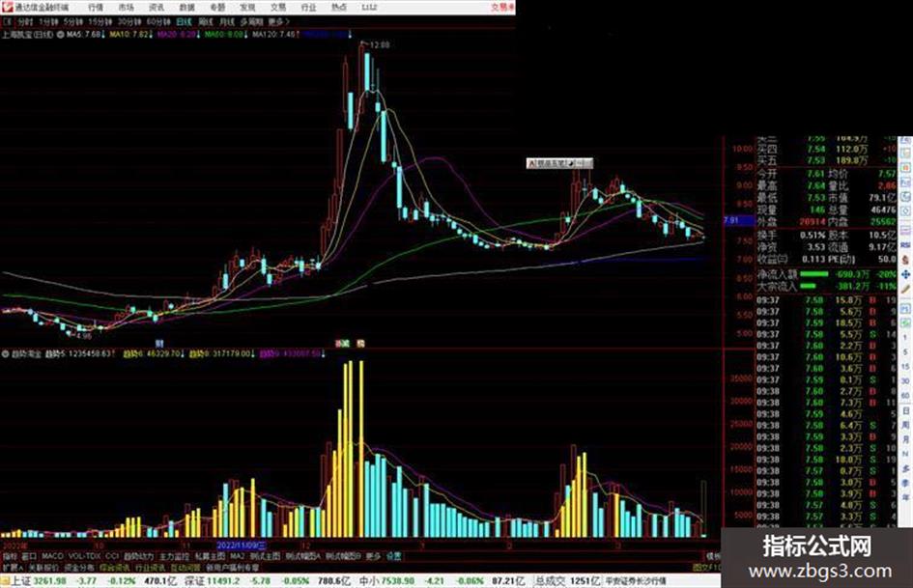Viewport: 913px width, 588px height.
Task: Click the 净流入额 green bar
Action: [x=814, y=273]
